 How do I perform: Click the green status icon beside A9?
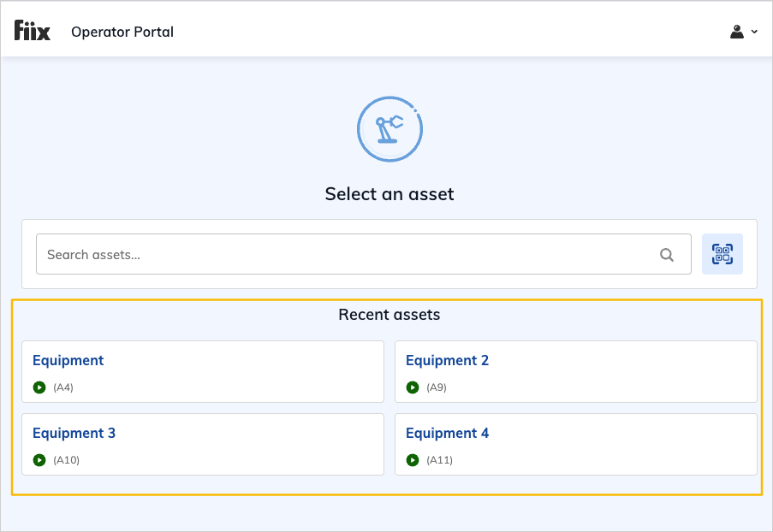coord(412,387)
